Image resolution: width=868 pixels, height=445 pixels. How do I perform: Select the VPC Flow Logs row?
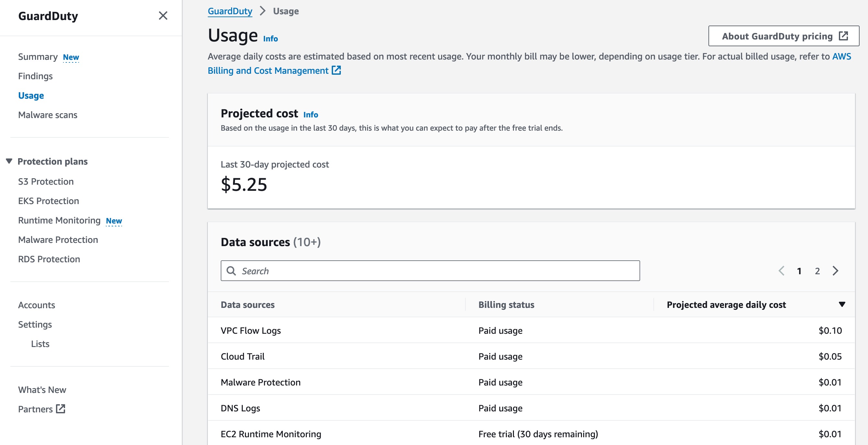tap(531, 330)
